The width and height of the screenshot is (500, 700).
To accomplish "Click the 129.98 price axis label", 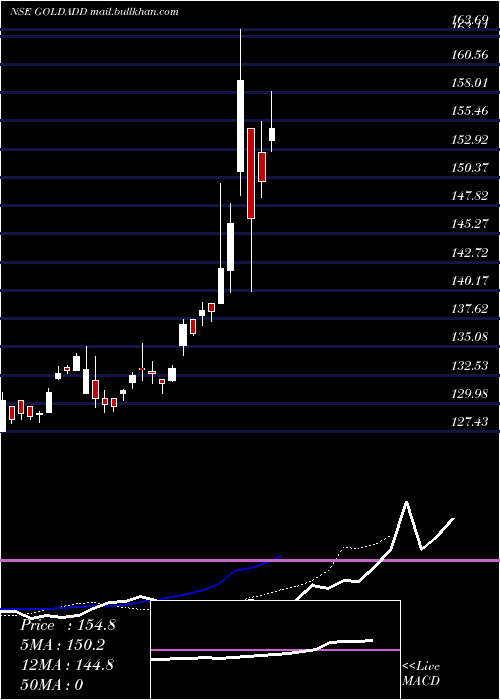I will [470, 394].
